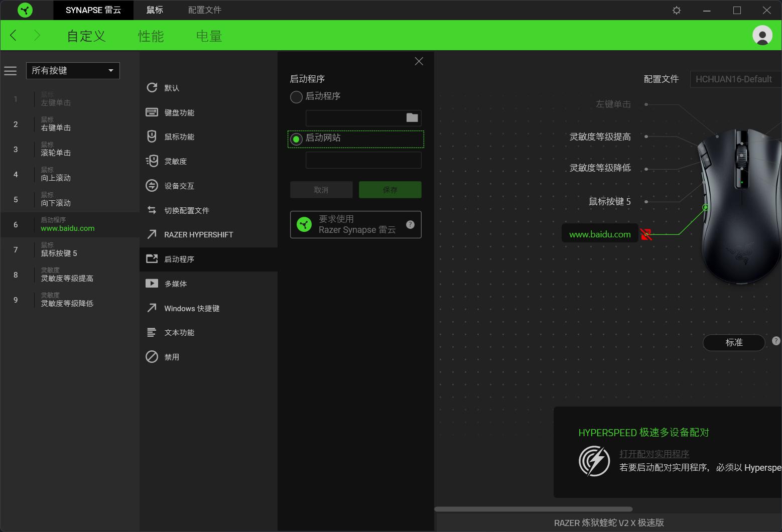Select button row 8 灵敏度等级提高
The width and height of the screenshot is (782, 532).
click(x=70, y=275)
